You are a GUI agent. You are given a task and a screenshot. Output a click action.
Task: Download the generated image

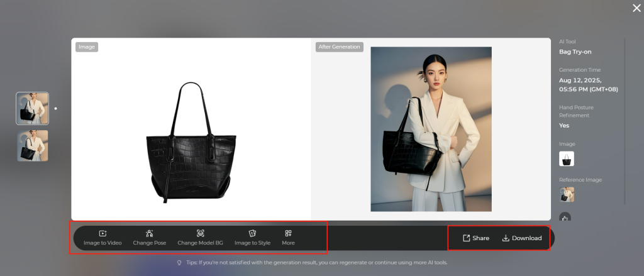(522, 238)
